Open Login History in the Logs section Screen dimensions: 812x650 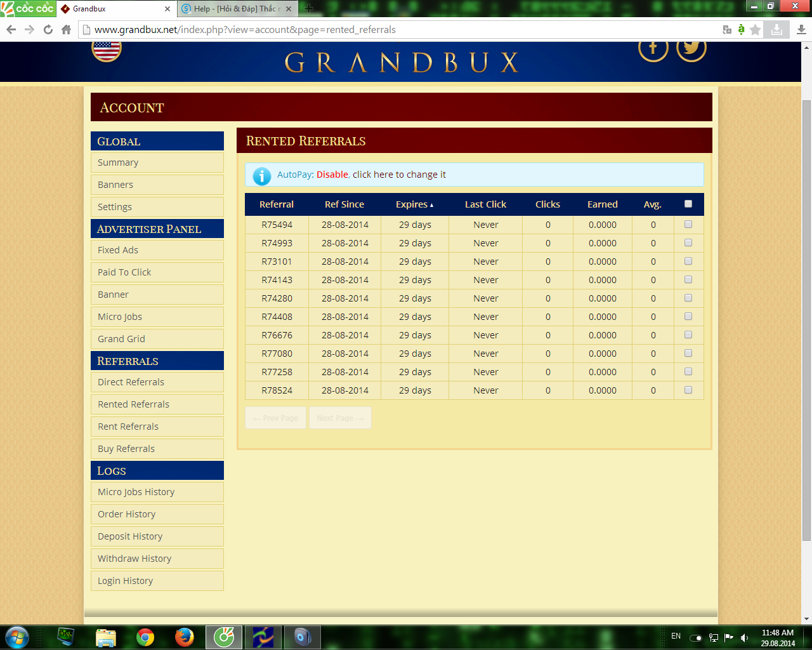[157, 581]
